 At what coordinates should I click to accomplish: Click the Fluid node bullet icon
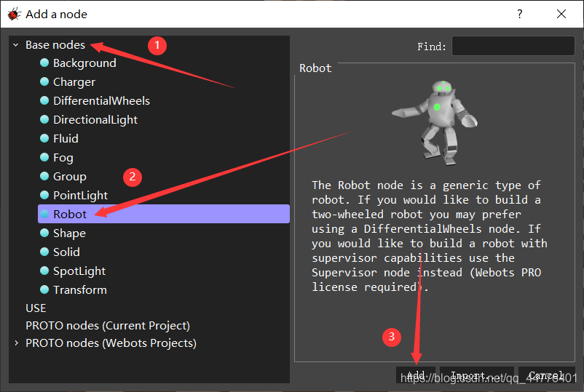coord(44,138)
